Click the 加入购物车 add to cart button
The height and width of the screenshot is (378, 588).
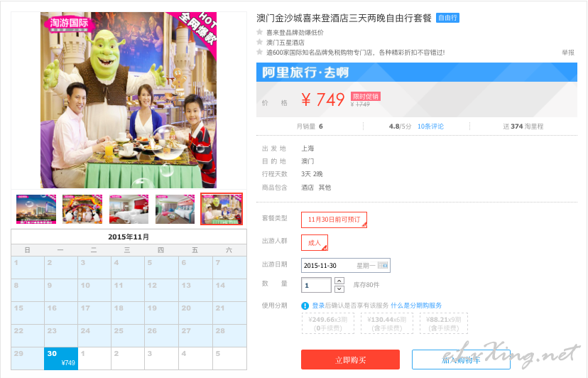pyautogui.click(x=461, y=360)
